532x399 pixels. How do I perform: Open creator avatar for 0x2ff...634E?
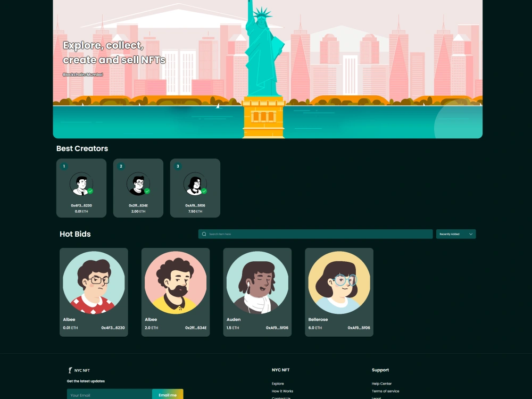(138, 184)
